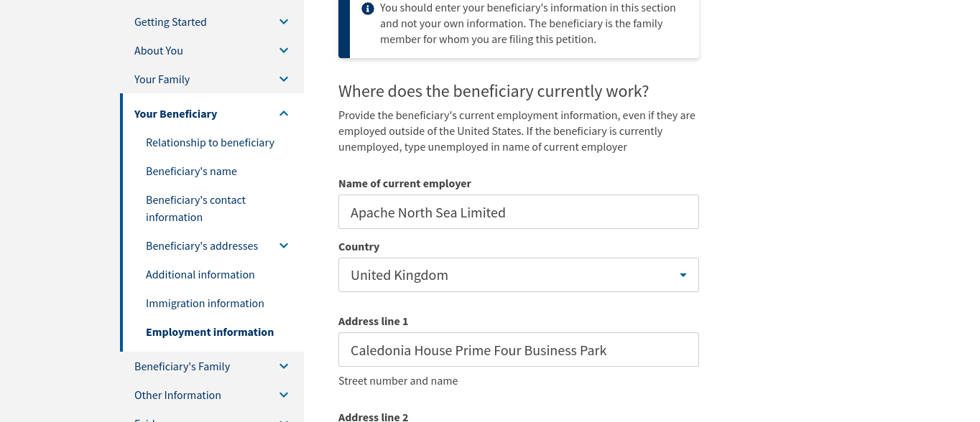Click the Name of current employer field
The height and width of the screenshot is (422, 980).
[519, 212]
